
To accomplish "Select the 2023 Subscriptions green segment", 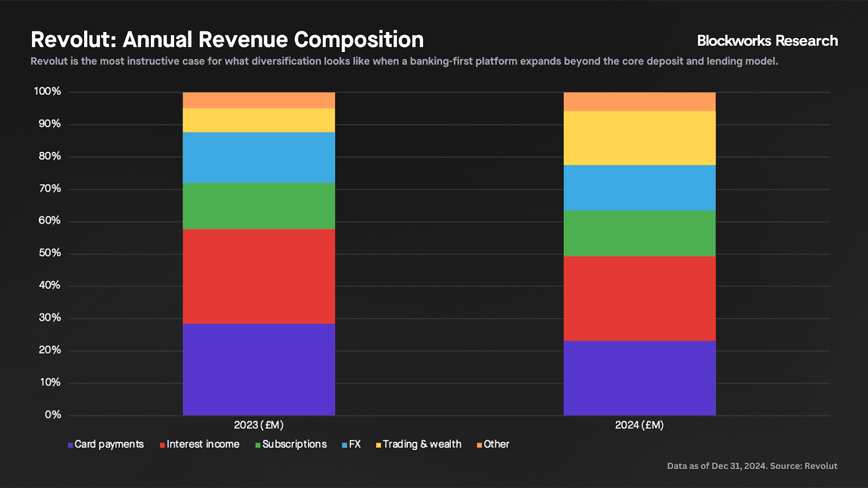I will click(x=259, y=206).
